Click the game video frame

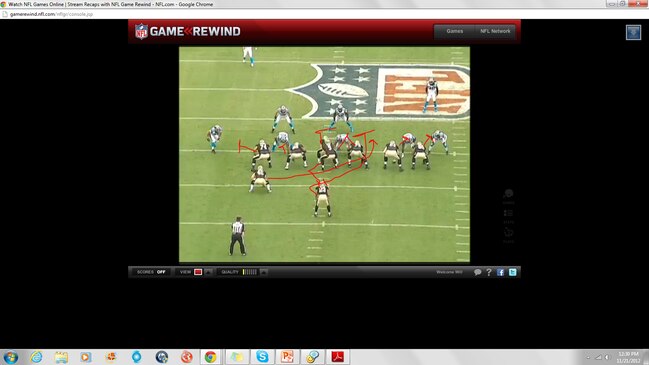tap(324, 154)
